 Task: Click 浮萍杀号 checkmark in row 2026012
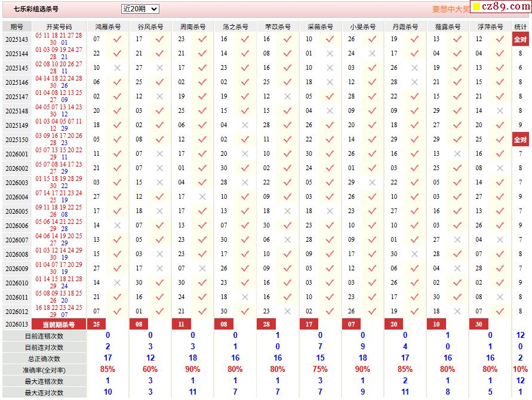point(500,311)
